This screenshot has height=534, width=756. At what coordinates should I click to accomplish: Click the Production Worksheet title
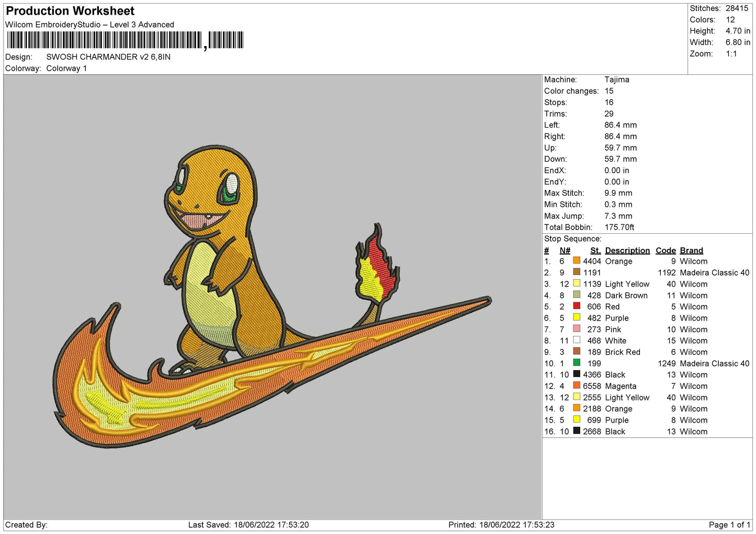(70, 11)
